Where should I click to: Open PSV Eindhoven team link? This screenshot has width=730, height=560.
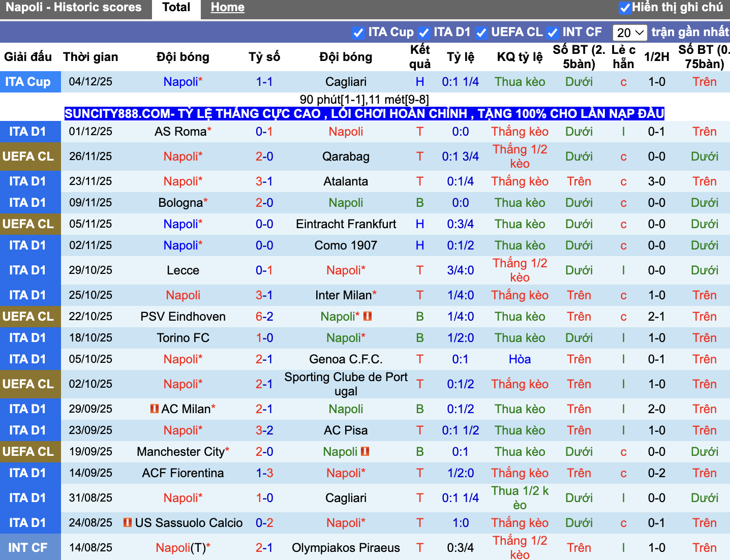(183, 317)
